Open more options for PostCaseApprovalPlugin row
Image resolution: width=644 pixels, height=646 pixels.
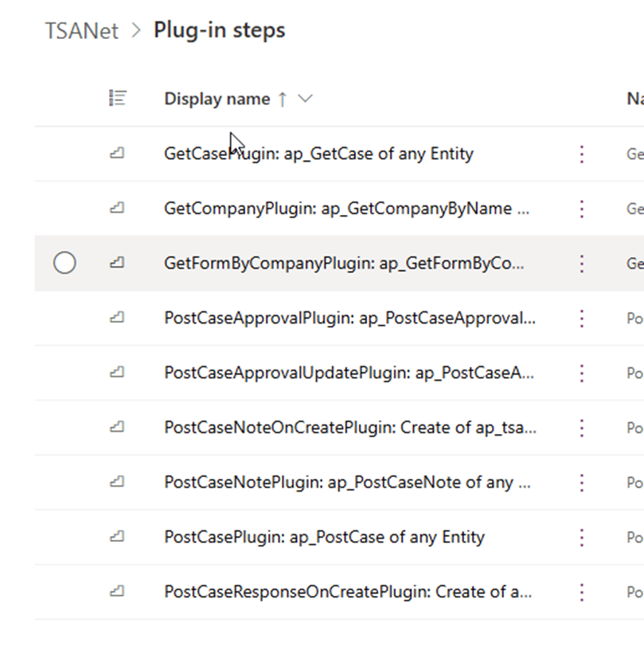[582, 319]
